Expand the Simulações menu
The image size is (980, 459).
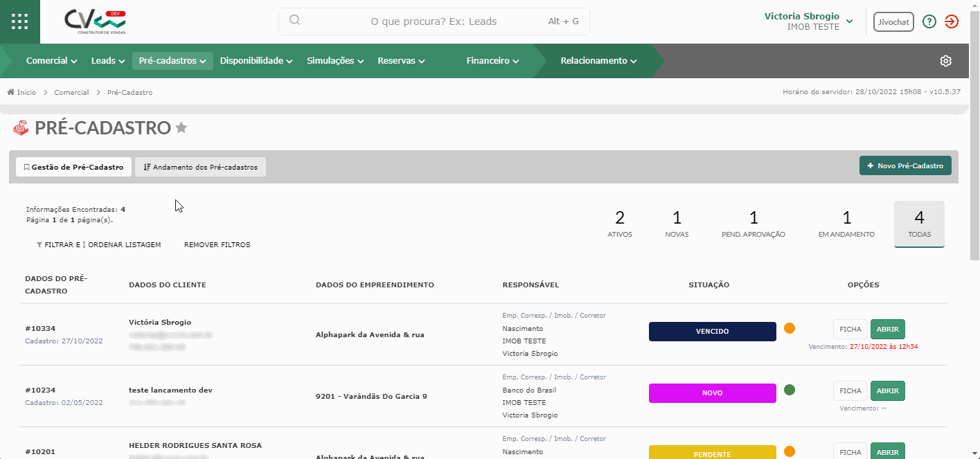(335, 61)
